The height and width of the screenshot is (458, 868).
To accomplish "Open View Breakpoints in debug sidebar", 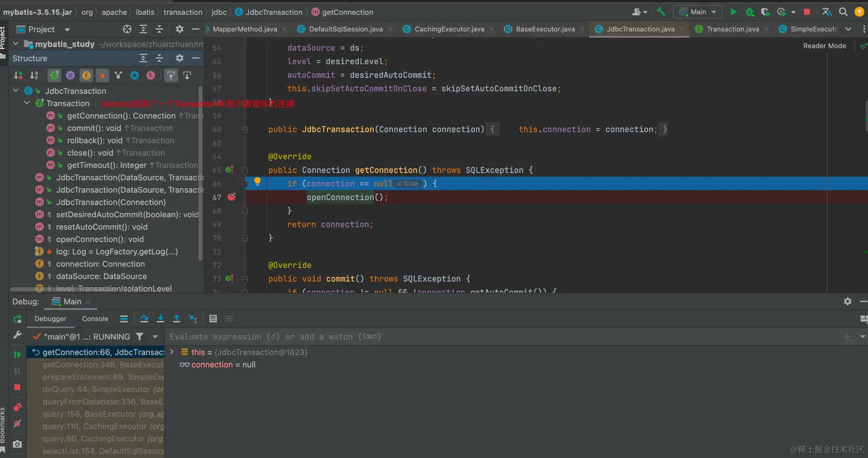I will coord(18,407).
